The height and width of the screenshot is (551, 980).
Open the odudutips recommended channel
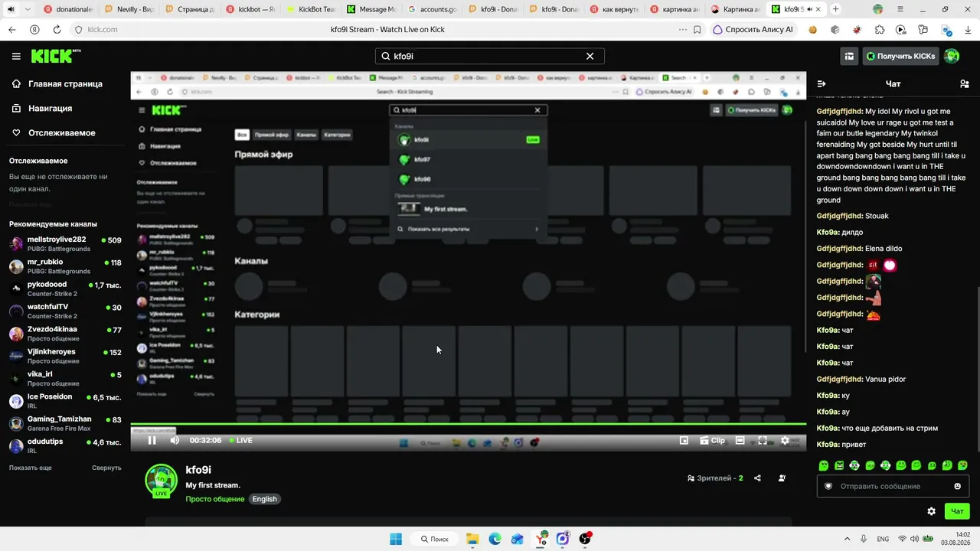[65, 445]
